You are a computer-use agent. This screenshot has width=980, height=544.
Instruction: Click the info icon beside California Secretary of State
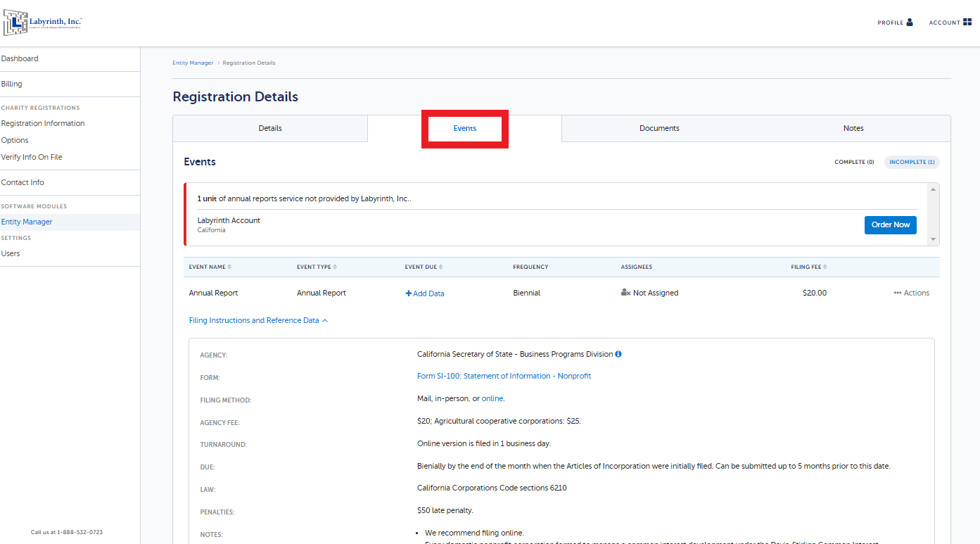618,354
